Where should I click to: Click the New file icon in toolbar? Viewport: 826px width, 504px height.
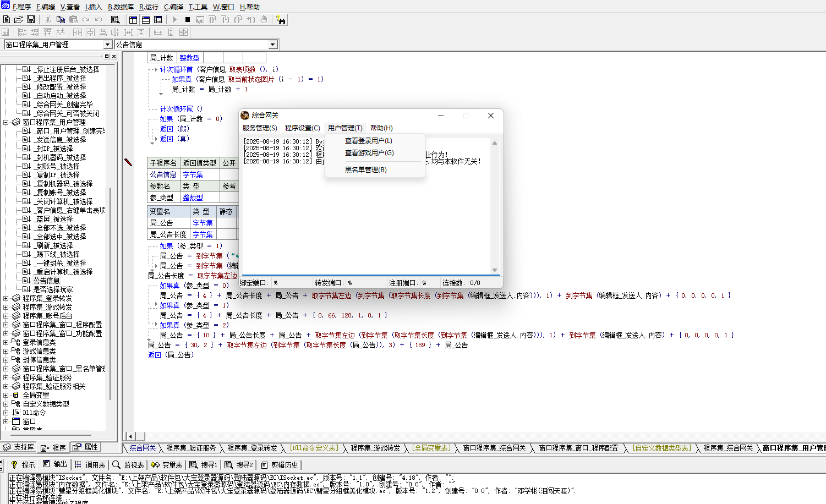coord(7,19)
